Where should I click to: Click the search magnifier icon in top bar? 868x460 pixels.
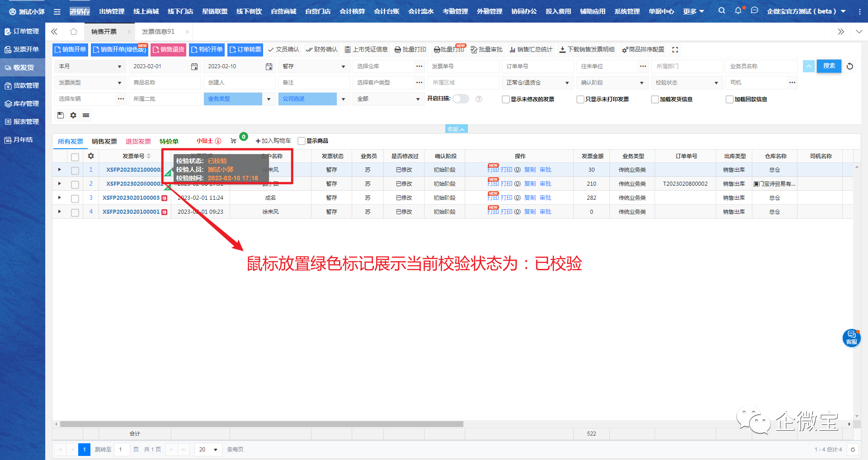[722, 10]
